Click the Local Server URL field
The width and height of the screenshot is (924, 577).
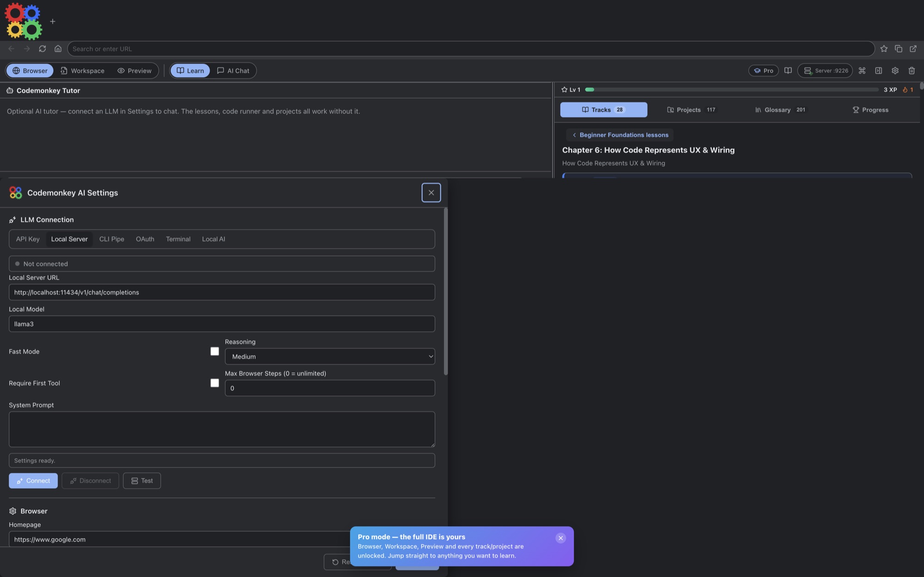click(x=222, y=292)
